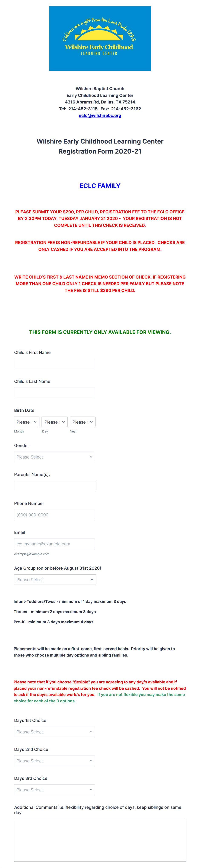The width and height of the screenshot is (198, 868).
Task: Focus the Phone Number input
Action: click(x=55, y=515)
